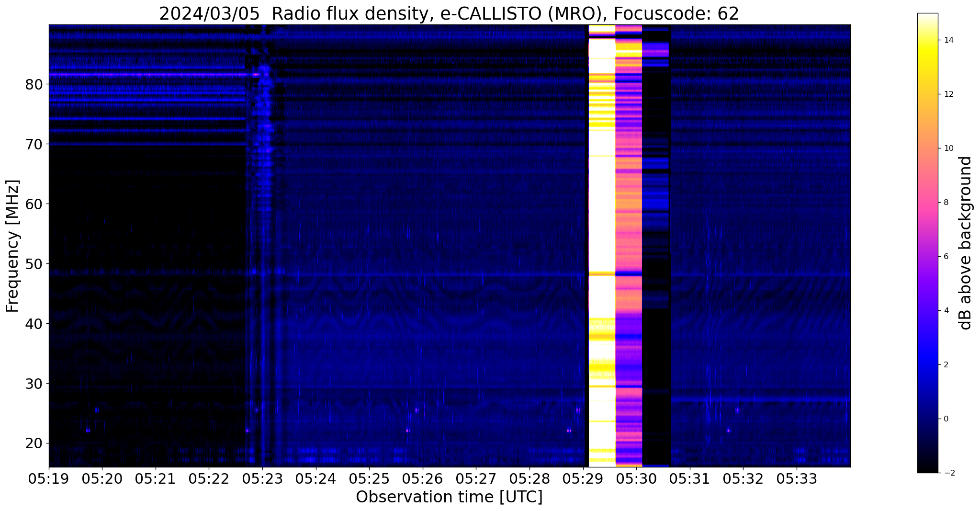
Task: Click the 05:31 time tick label
Action: (x=690, y=478)
